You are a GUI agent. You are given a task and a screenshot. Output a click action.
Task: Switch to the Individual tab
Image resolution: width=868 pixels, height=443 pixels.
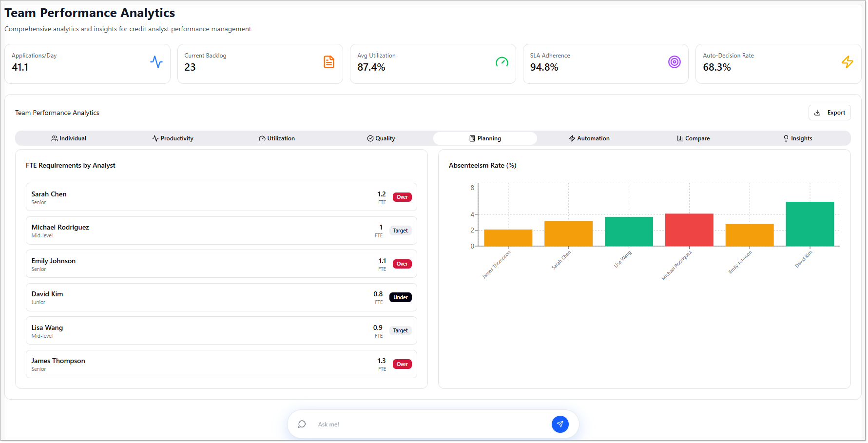69,138
